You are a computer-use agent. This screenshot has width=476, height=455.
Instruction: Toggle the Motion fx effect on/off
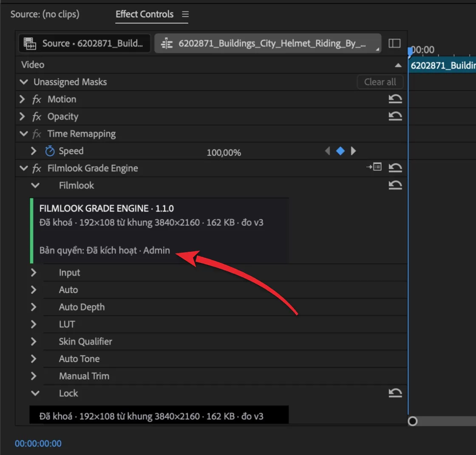pyautogui.click(x=37, y=100)
